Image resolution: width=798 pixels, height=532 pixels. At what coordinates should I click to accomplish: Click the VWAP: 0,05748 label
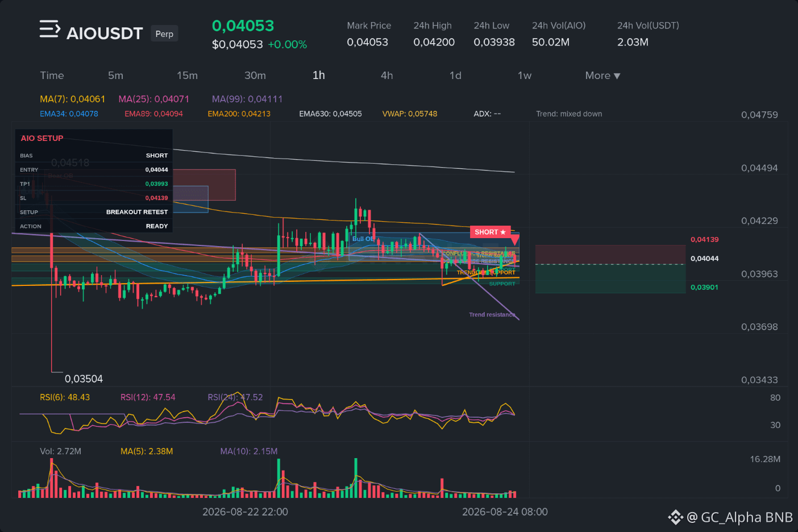tap(410, 114)
